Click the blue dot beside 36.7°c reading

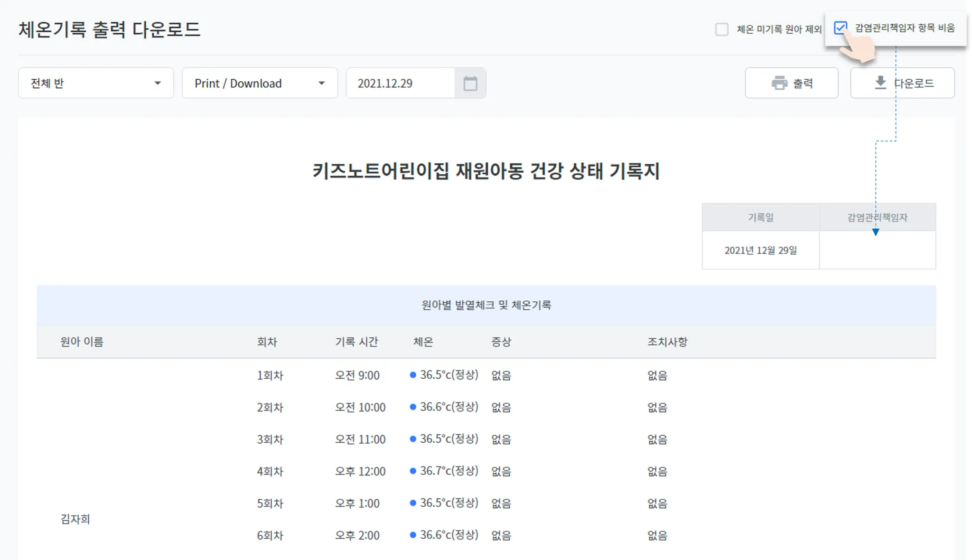coord(413,471)
